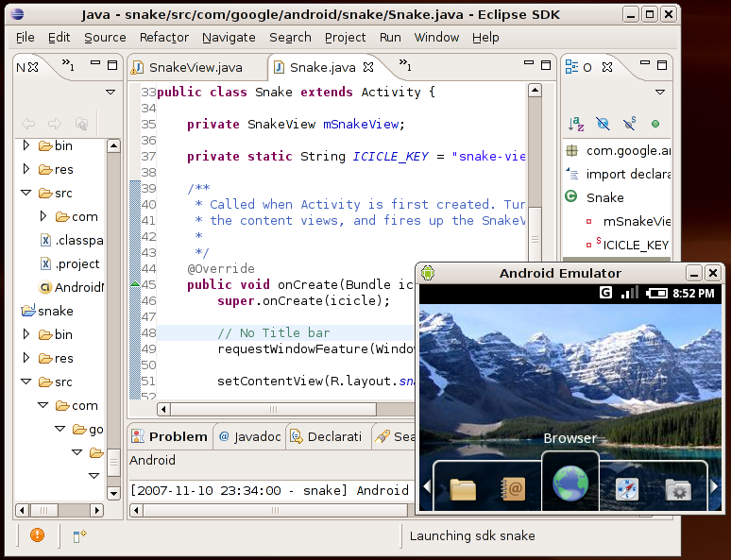Open the Javadoc tab in bottom panel
Screen dimensions: 731x560
tap(249, 436)
